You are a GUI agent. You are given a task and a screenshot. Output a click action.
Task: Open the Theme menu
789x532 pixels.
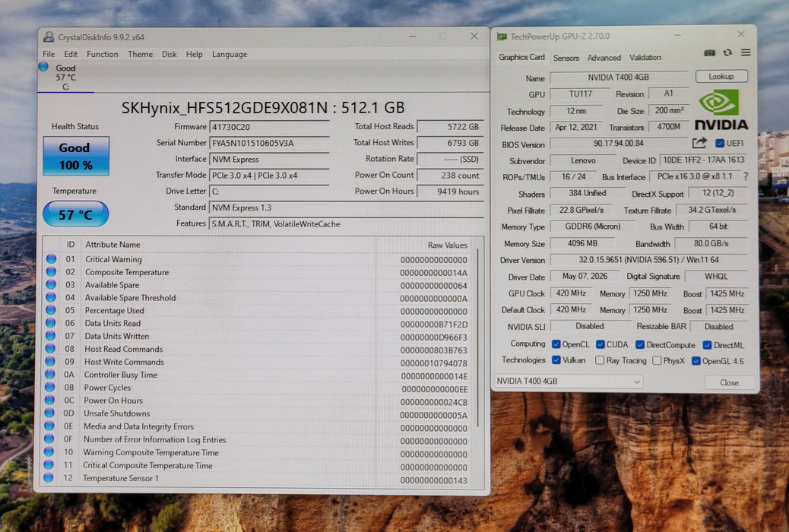coord(140,54)
